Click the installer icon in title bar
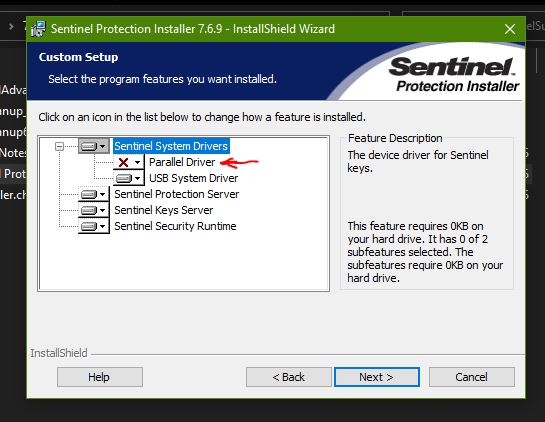545x422 pixels. click(38, 29)
